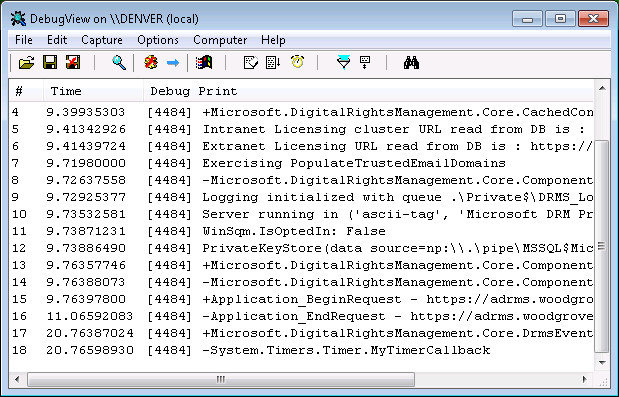Click the Find binoculars icon
Image resolution: width=619 pixels, height=397 pixels.
point(411,63)
